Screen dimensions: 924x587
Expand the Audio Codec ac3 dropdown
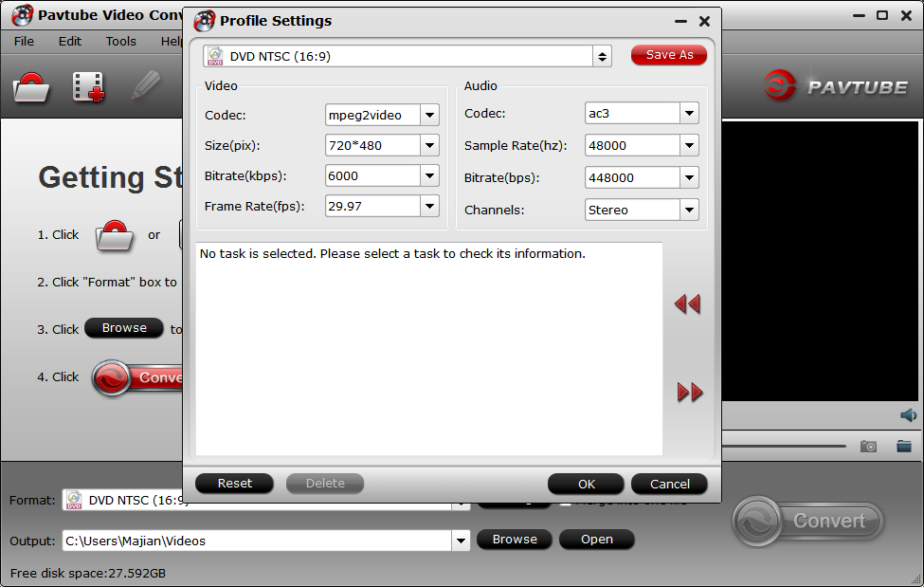689,113
